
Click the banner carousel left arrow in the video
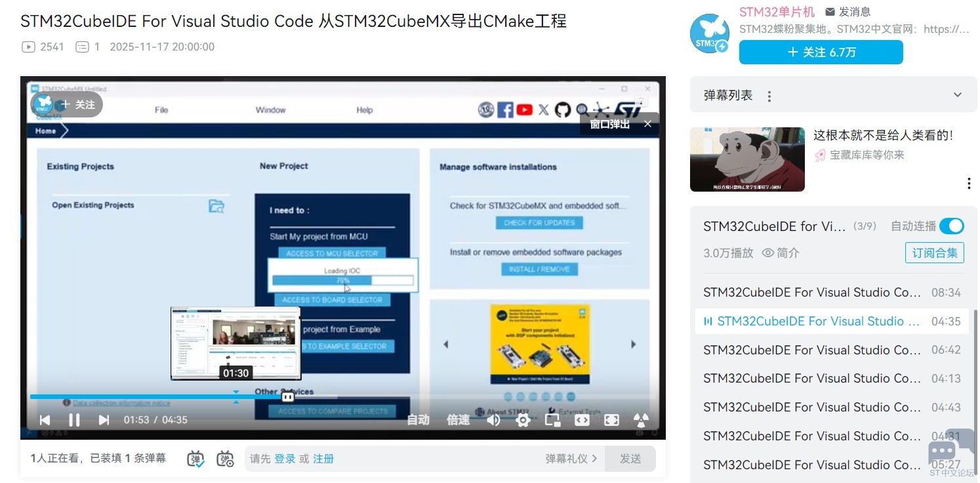[x=446, y=344]
